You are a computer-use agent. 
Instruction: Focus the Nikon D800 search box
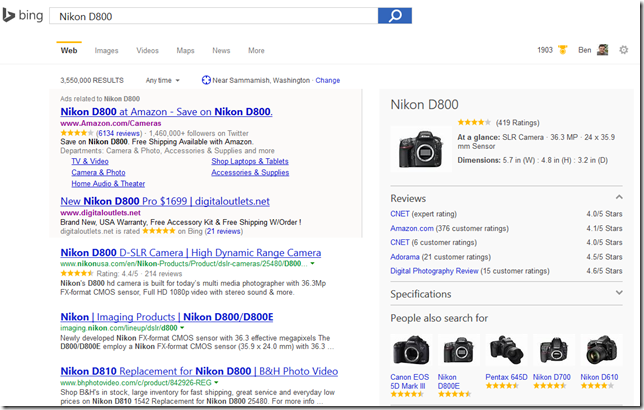(214, 16)
